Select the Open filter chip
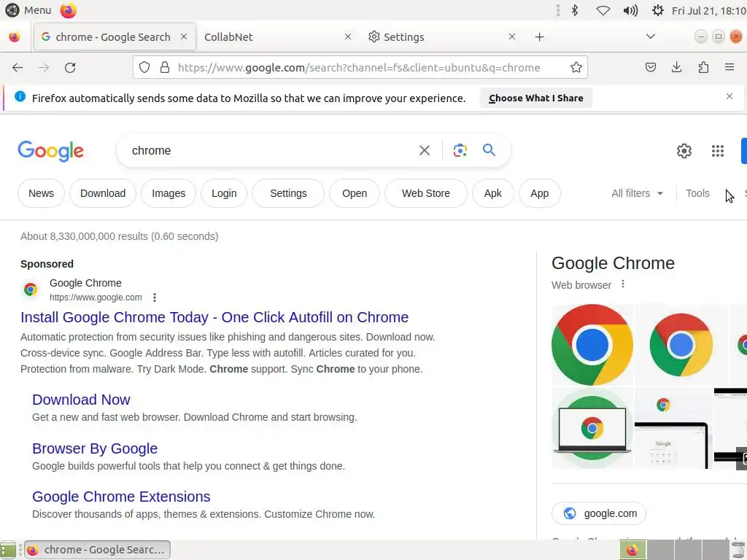The width and height of the screenshot is (747, 560). point(355,193)
